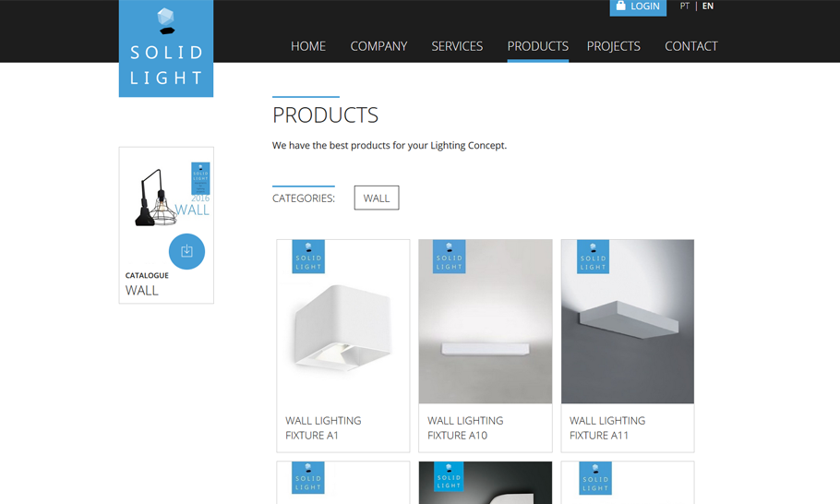View Wall Lighting Fixture A11 product photo
The width and height of the screenshot is (840, 504).
(x=628, y=321)
